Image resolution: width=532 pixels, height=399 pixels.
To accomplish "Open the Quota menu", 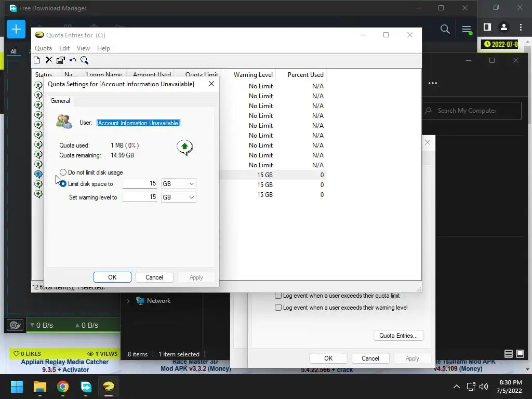I will [44, 48].
